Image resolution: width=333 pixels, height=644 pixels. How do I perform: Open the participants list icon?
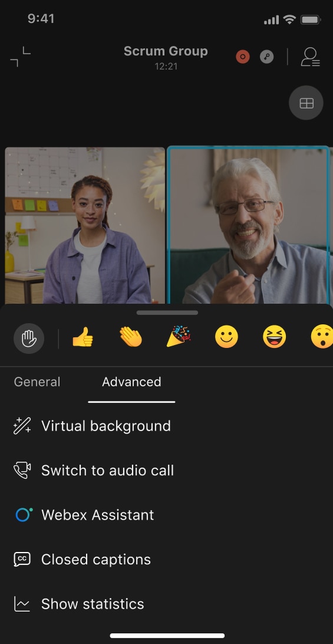(x=310, y=57)
